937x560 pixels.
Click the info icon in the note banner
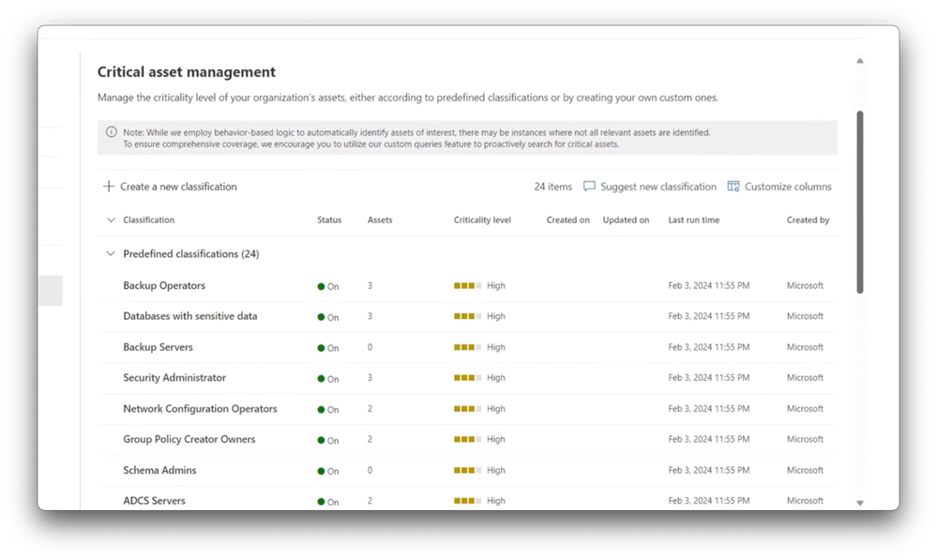tap(112, 132)
